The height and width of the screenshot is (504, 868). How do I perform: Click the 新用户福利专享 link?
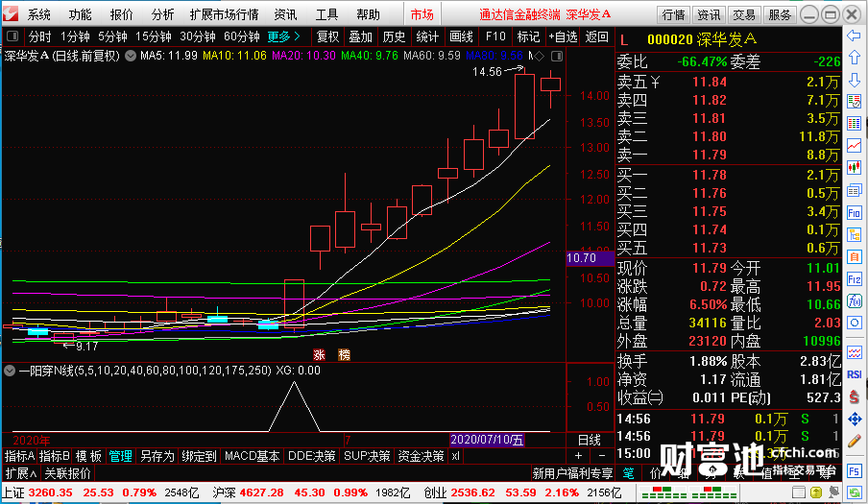point(572,473)
